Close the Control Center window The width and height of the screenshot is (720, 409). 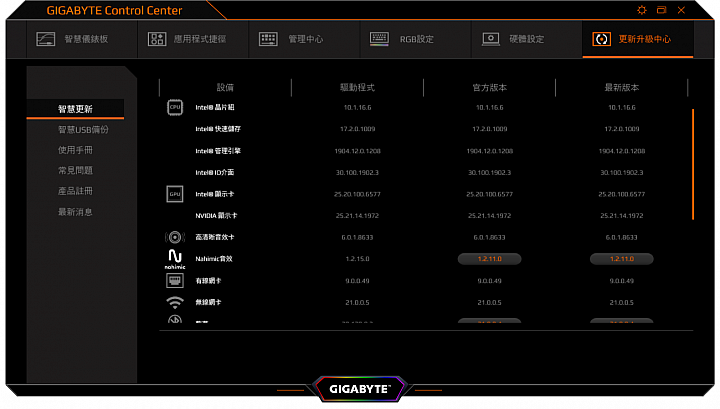tap(681, 10)
